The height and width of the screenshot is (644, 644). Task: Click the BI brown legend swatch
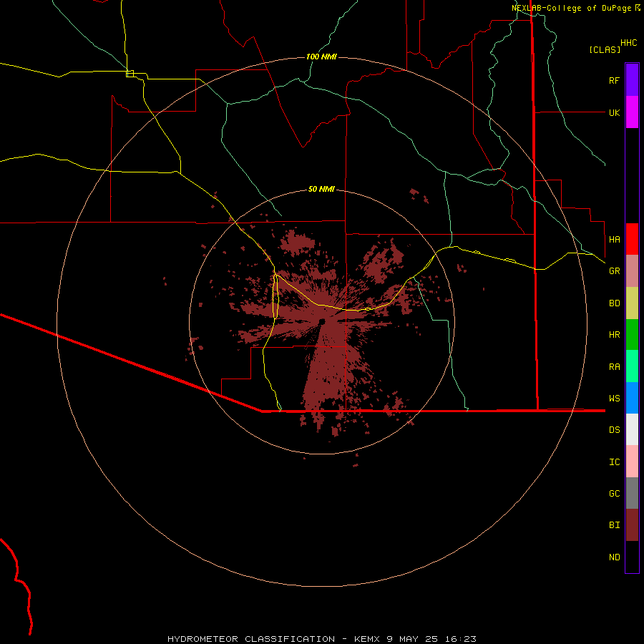632,525
